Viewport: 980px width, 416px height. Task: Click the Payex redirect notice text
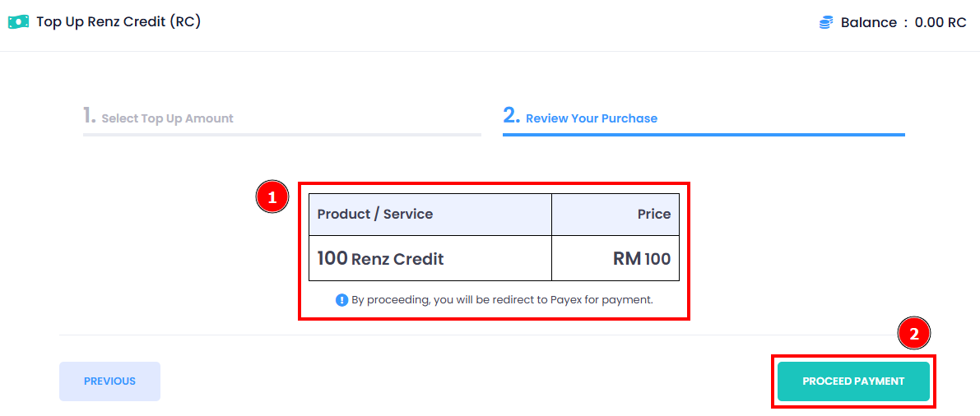[x=502, y=300]
